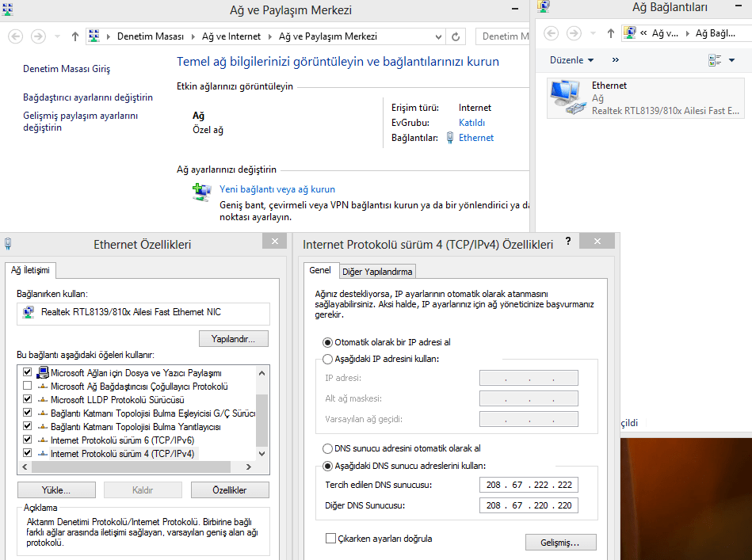Go forward in Ağ ve Paylaşım Merkezi window
The width and height of the screenshot is (752, 560).
click(38, 36)
